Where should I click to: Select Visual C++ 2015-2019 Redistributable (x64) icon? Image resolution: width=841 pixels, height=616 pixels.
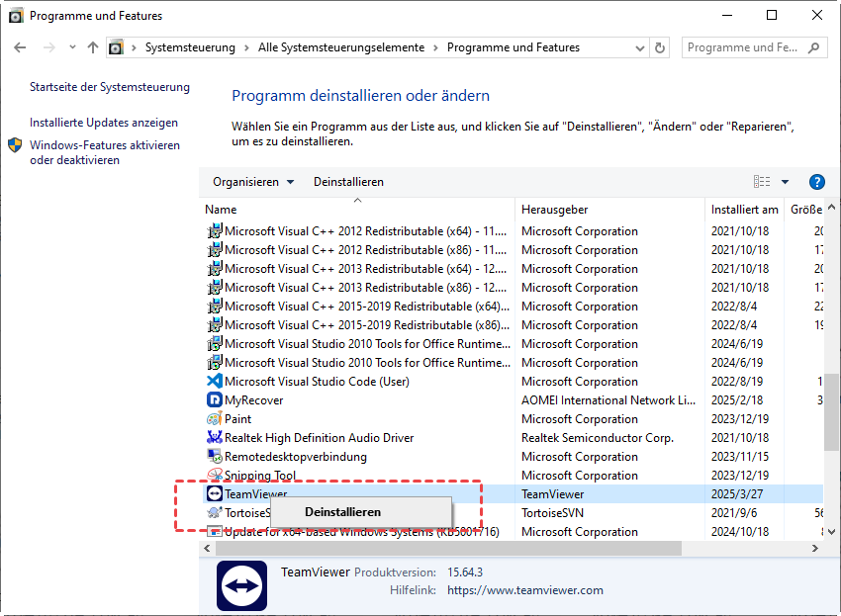[215, 307]
